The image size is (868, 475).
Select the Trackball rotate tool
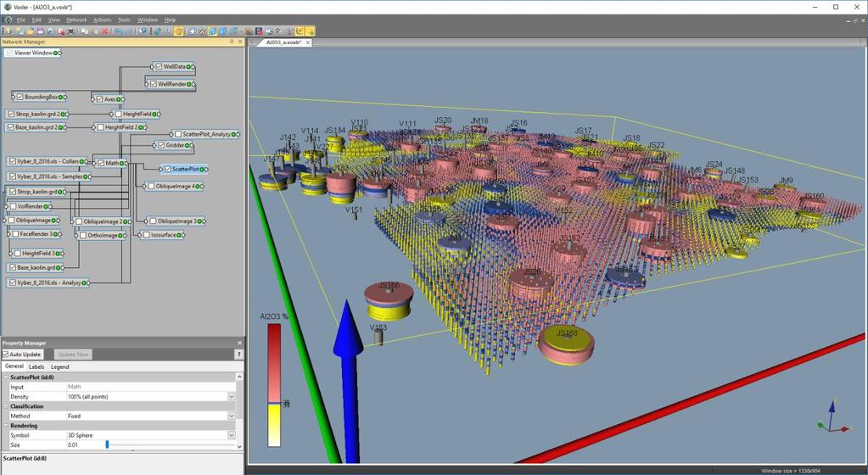pyautogui.click(x=158, y=31)
